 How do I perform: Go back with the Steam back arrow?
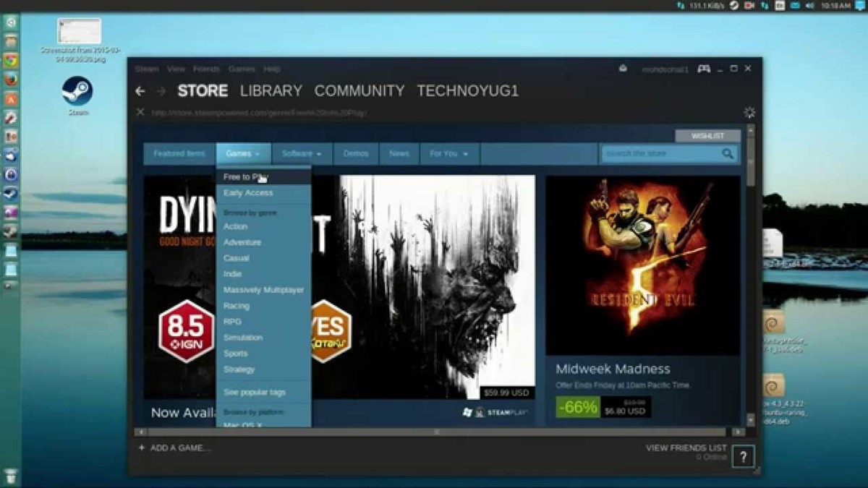click(140, 91)
